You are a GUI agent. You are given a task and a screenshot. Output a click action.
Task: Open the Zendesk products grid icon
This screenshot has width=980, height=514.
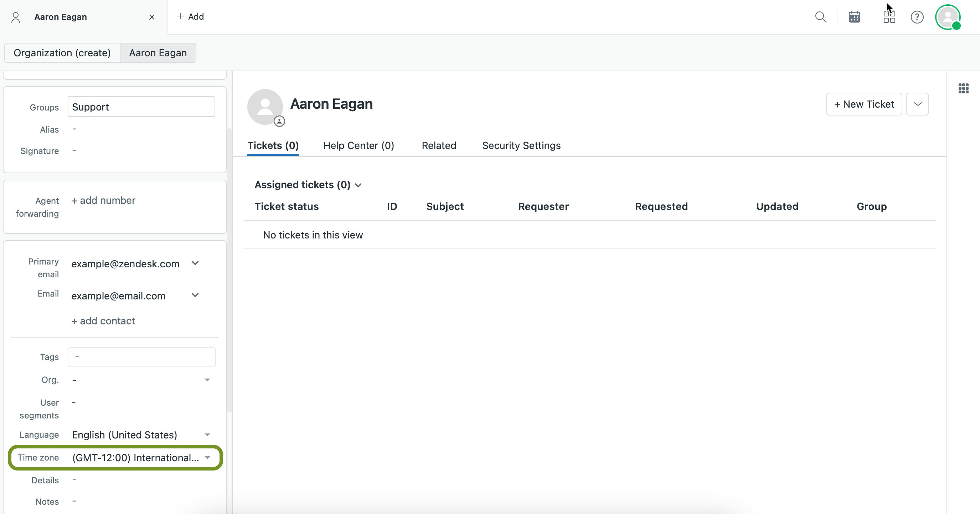[x=889, y=17]
